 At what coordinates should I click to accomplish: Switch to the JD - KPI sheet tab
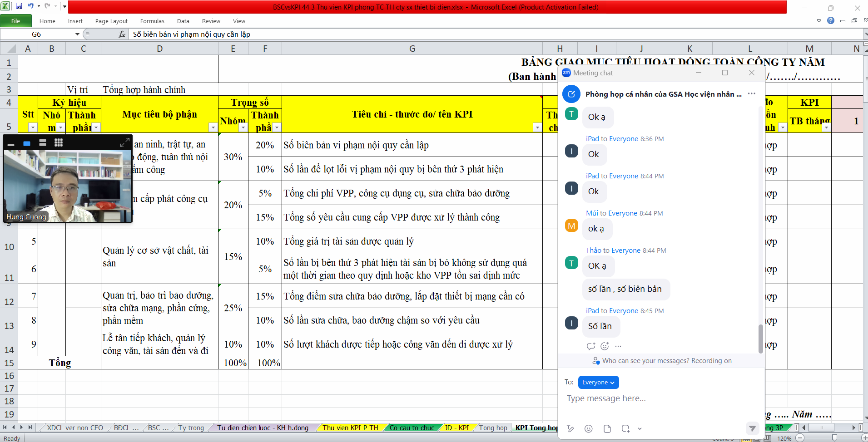[456, 427]
